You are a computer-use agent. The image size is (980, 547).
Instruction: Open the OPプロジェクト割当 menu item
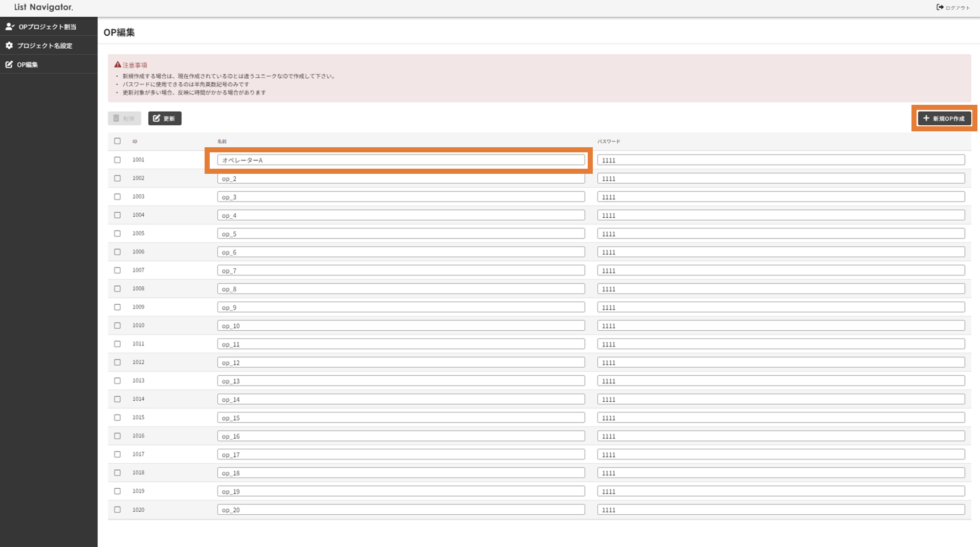[x=47, y=27]
